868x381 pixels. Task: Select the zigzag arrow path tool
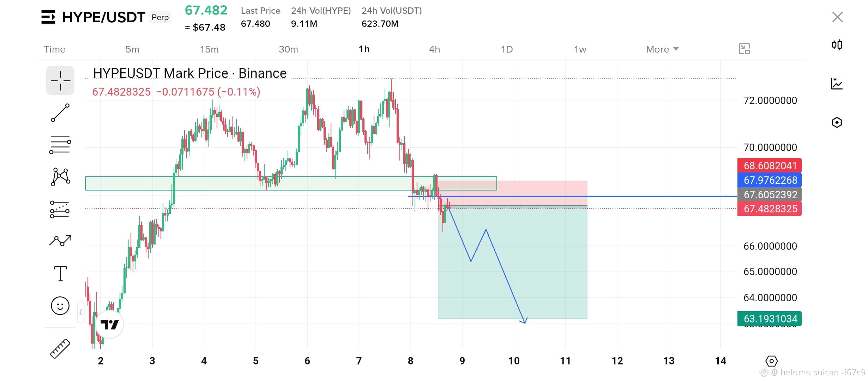tap(60, 241)
